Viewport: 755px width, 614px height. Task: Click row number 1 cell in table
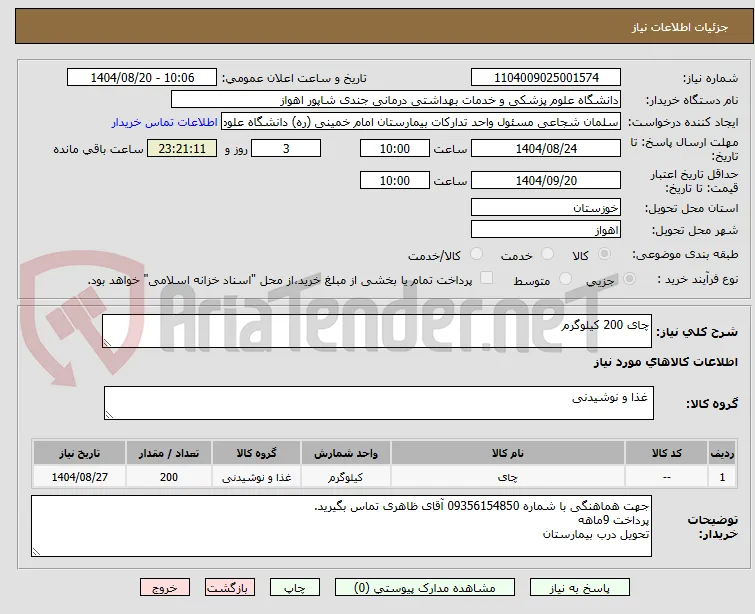pos(722,477)
